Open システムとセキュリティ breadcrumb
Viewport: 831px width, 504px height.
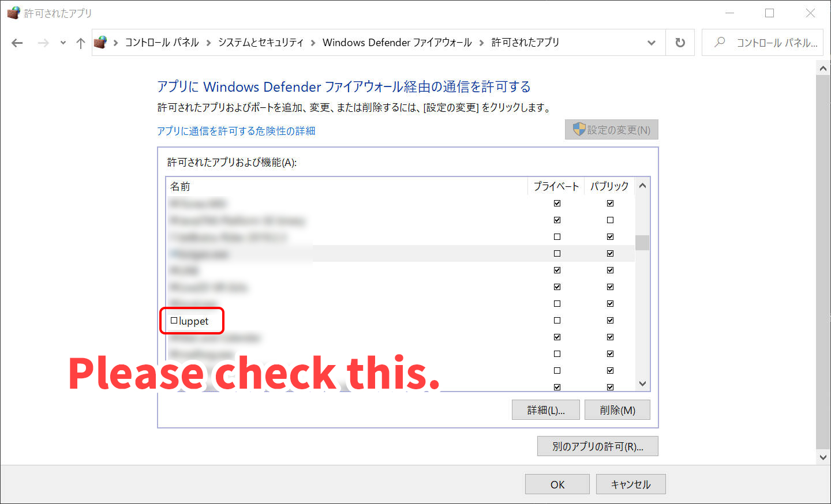pos(260,42)
